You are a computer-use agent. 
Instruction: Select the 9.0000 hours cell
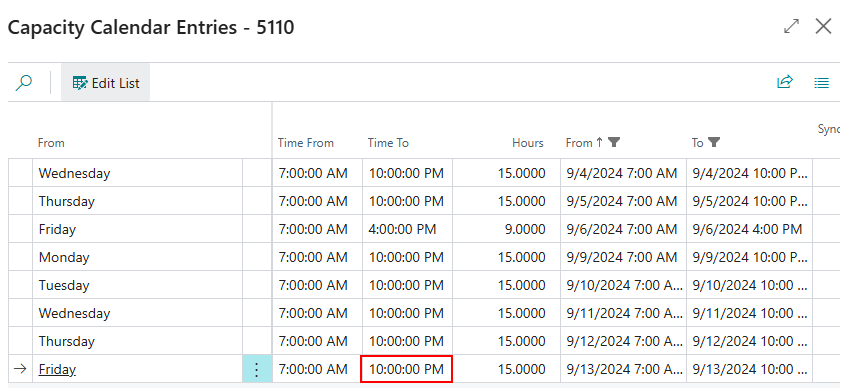pos(506,229)
